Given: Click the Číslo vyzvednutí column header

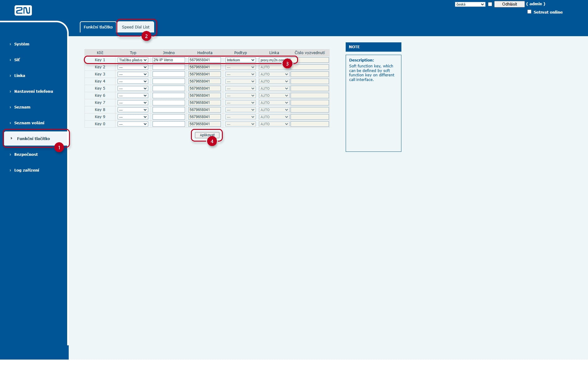Looking at the screenshot, I should [x=310, y=53].
